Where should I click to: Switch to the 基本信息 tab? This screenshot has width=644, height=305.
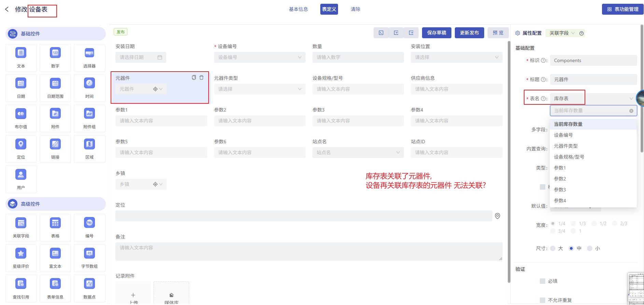[x=298, y=9]
